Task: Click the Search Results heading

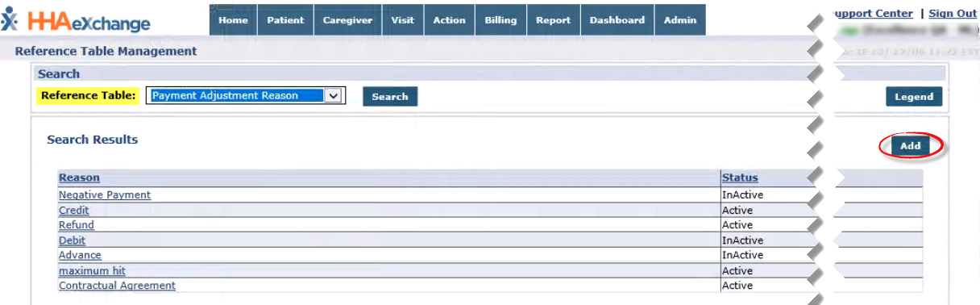Action: click(x=92, y=140)
